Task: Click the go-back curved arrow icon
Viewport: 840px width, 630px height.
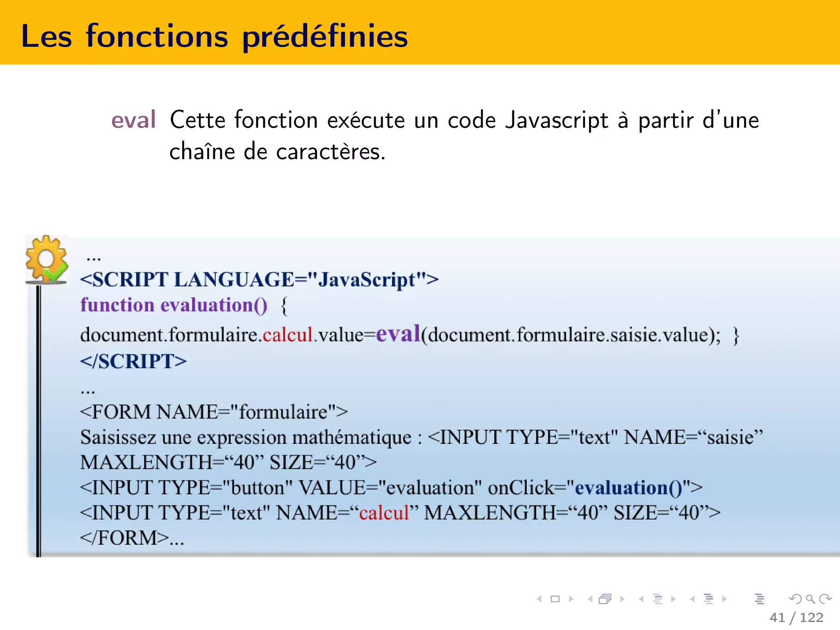Action: [795, 599]
